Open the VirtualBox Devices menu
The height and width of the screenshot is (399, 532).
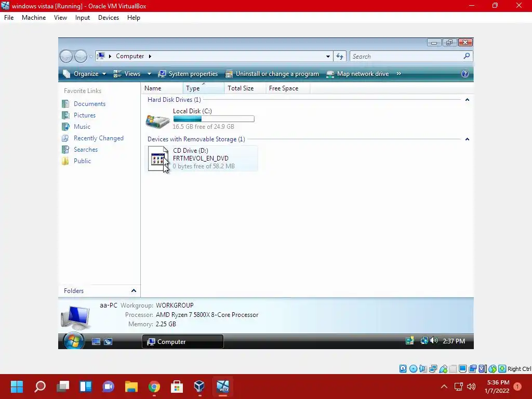tap(109, 18)
